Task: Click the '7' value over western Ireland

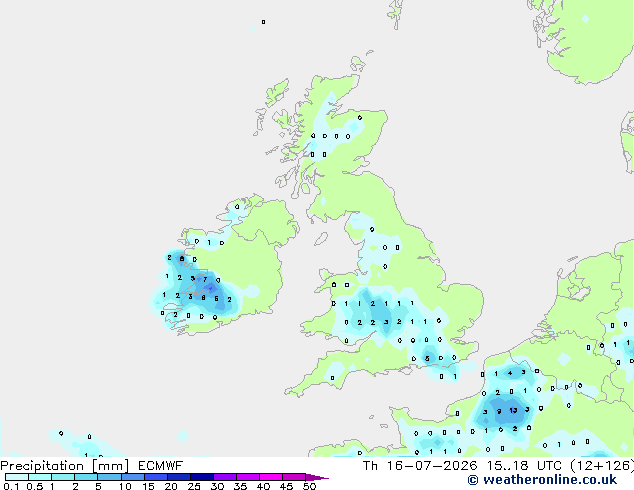Action: point(205,279)
